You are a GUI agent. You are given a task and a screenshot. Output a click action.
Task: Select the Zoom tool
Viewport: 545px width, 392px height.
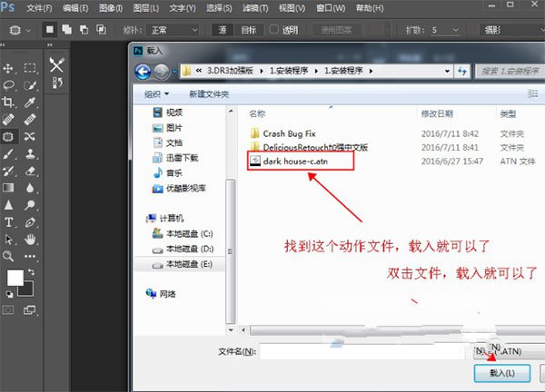[x=8, y=256]
